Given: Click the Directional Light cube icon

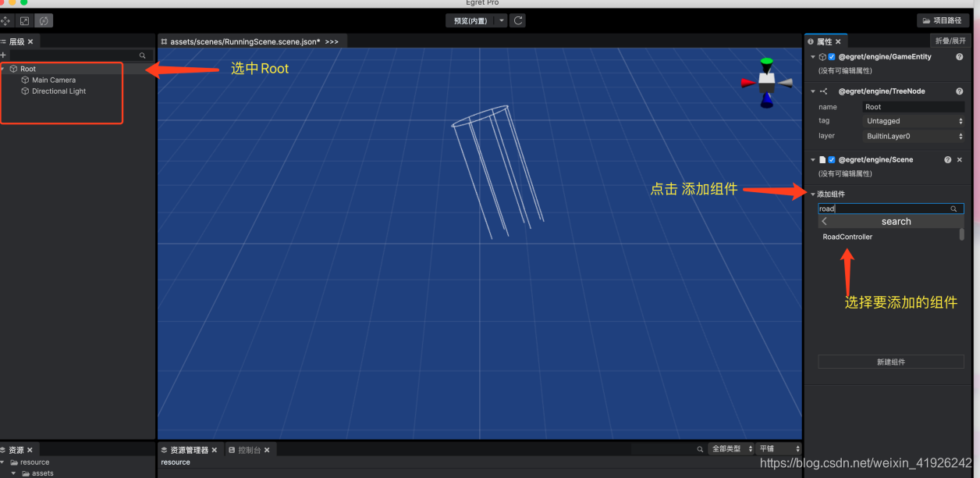Looking at the screenshot, I should (x=25, y=91).
